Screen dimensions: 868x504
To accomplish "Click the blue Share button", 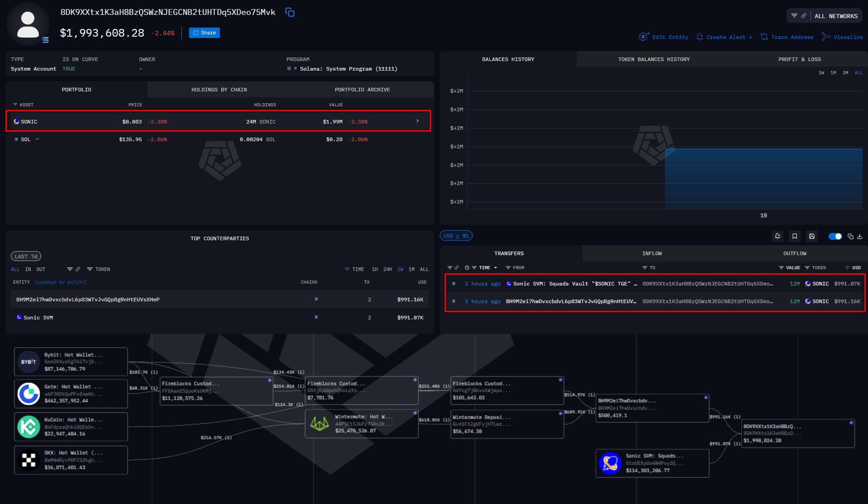I will 204,33.
